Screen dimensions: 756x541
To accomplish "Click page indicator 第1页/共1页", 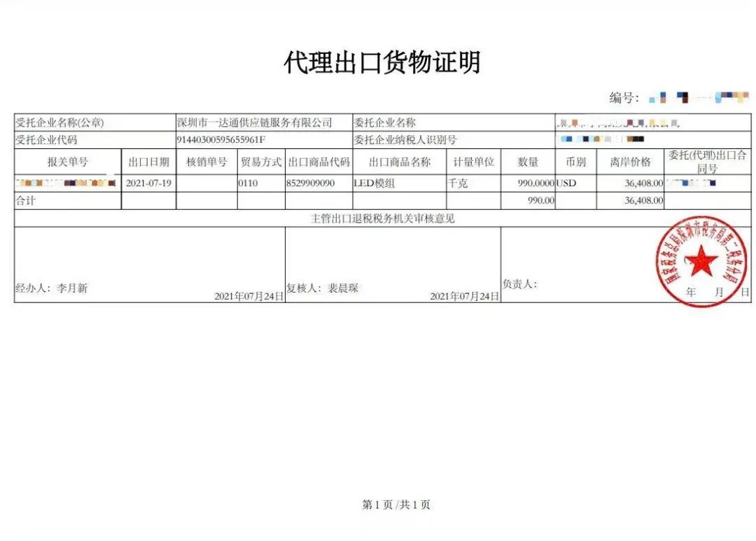I will coord(395,505).
